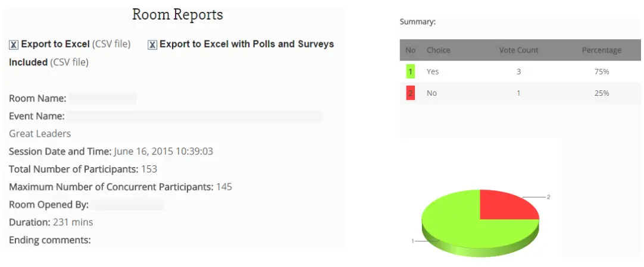644x267 pixels.
Task: Click the green number 1 swatch in table
Action: tap(410, 72)
